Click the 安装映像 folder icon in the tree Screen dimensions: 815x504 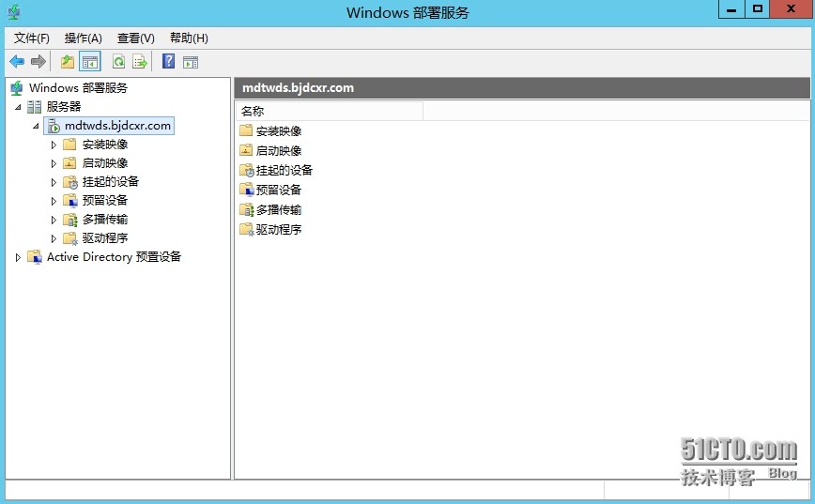click(x=69, y=144)
